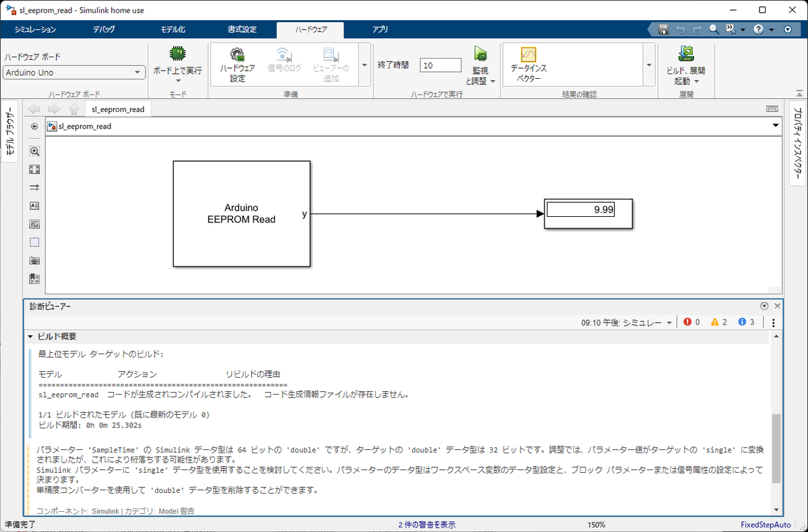Viewport: 808px width, 532px height.
Task: Collapse the ビルド概要 section
Action: (30, 337)
